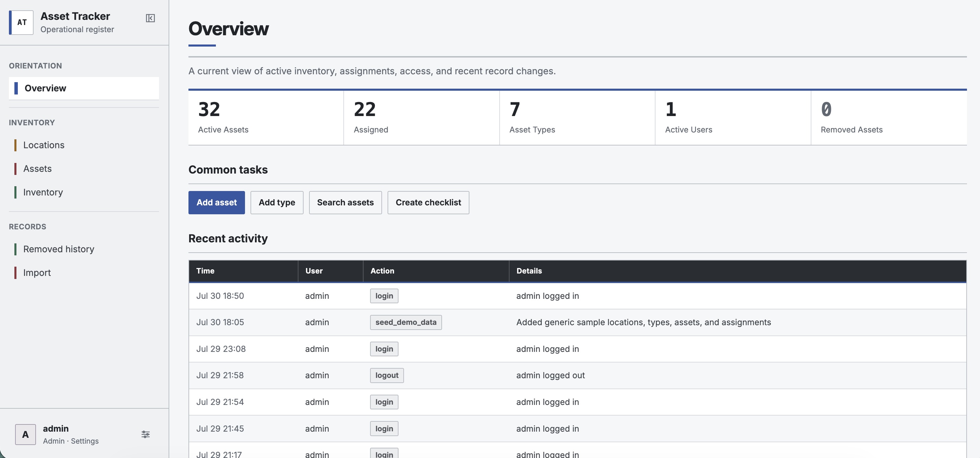Click the Recent activity heading
This screenshot has height=458, width=980.
click(x=228, y=239)
